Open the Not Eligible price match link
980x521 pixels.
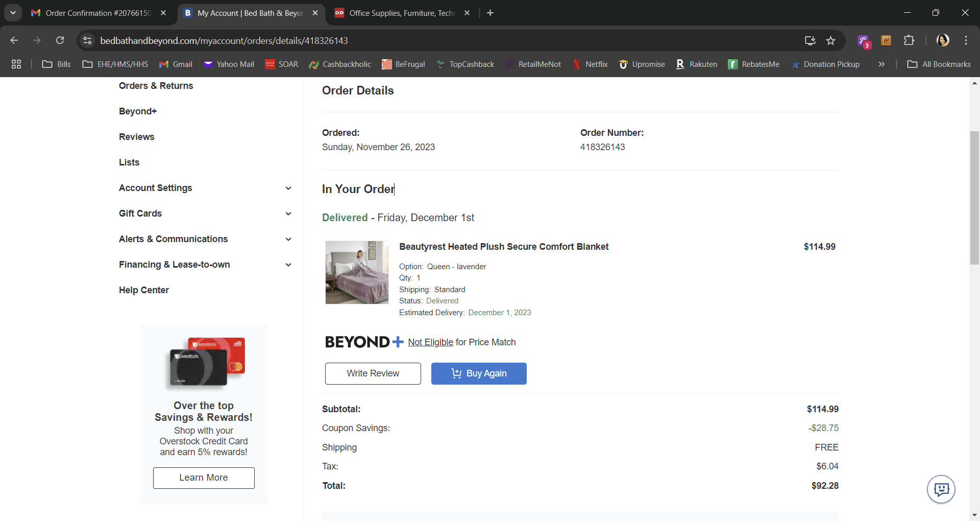430,342
